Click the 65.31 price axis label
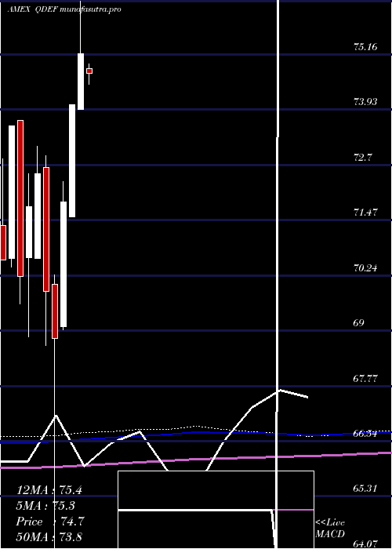 [x=365, y=489]
